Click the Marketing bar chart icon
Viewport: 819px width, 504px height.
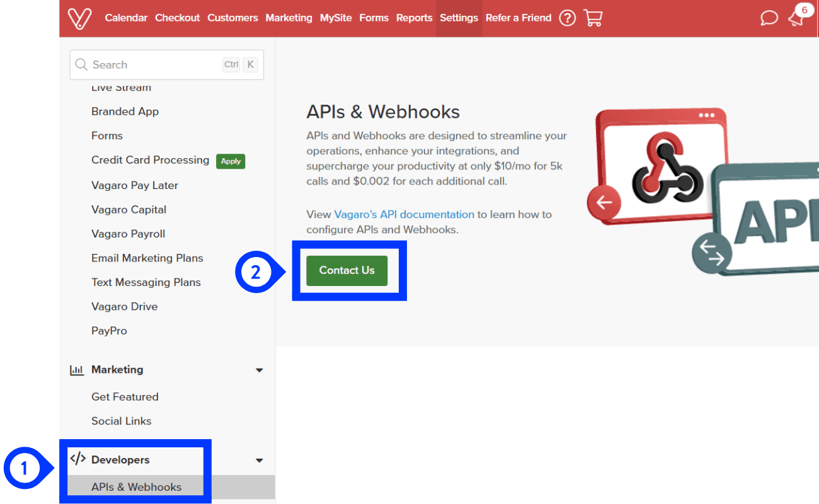pyautogui.click(x=76, y=370)
